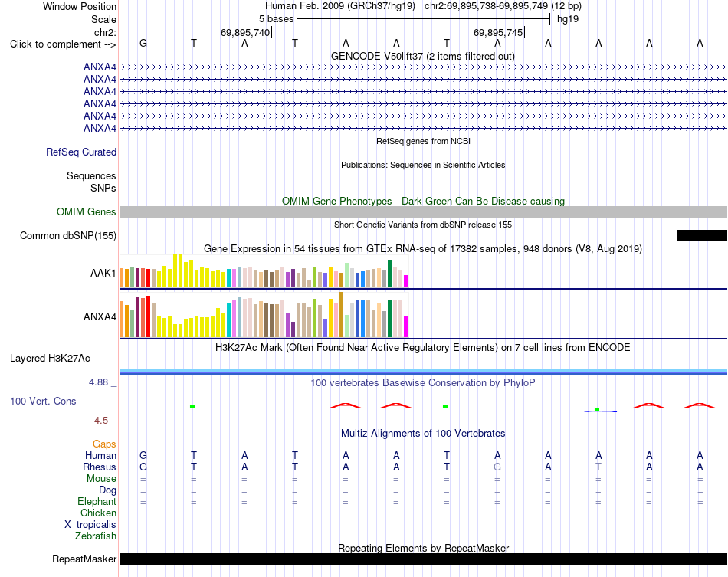
Task: Click the coordinates 'chr2:69,895,738-69,895,749 (12 bp)'
Action: pos(503,6)
